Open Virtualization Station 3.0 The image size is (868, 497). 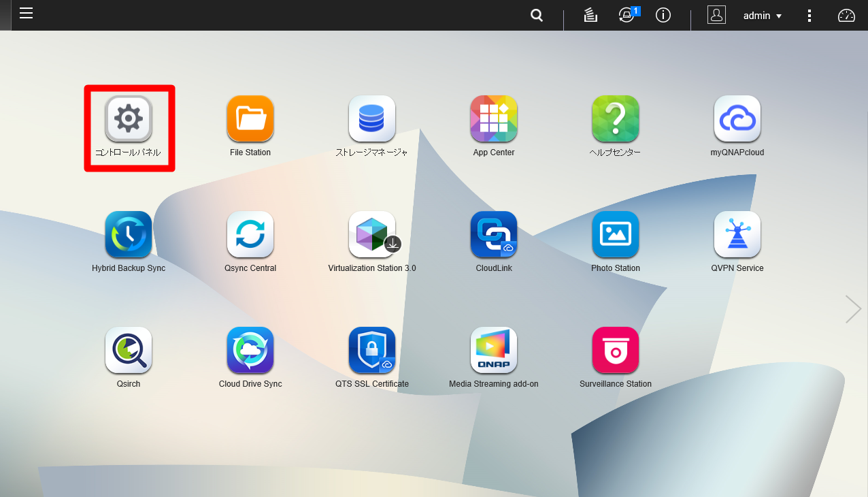click(x=372, y=234)
